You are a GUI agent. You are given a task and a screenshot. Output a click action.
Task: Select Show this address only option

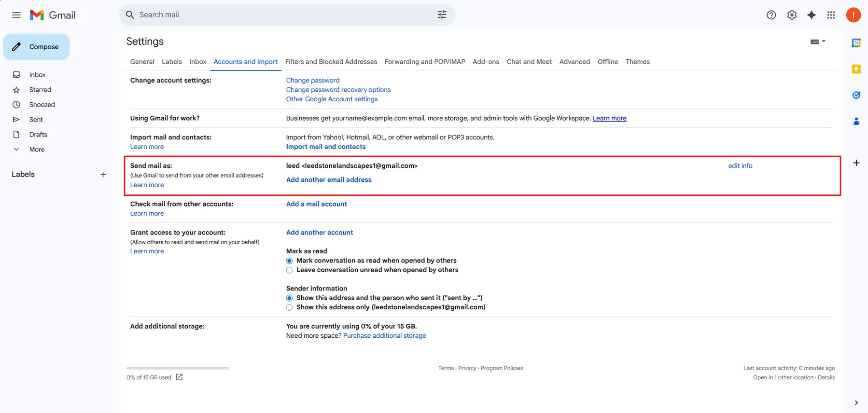click(x=289, y=307)
